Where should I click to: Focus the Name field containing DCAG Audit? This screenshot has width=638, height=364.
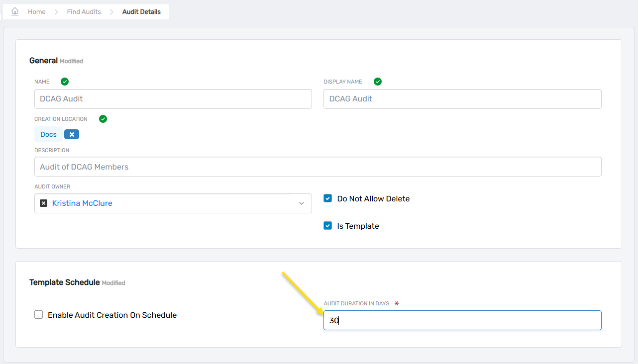pos(173,99)
